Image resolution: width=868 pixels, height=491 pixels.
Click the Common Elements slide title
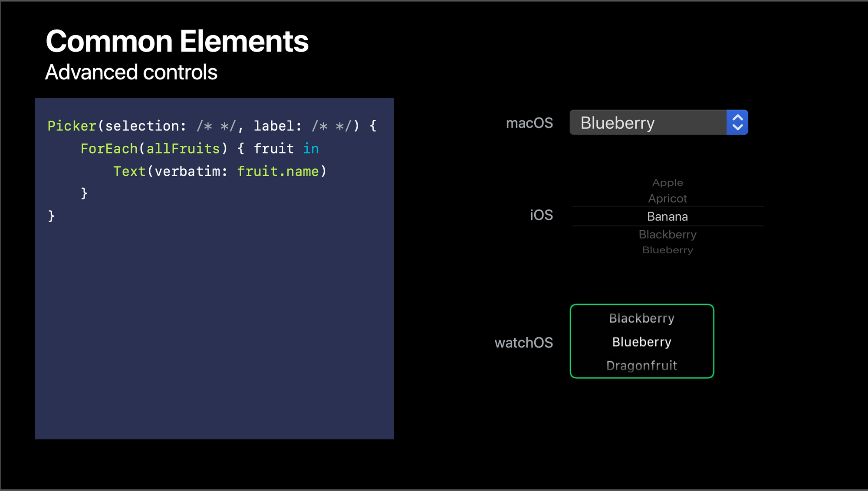pos(177,41)
